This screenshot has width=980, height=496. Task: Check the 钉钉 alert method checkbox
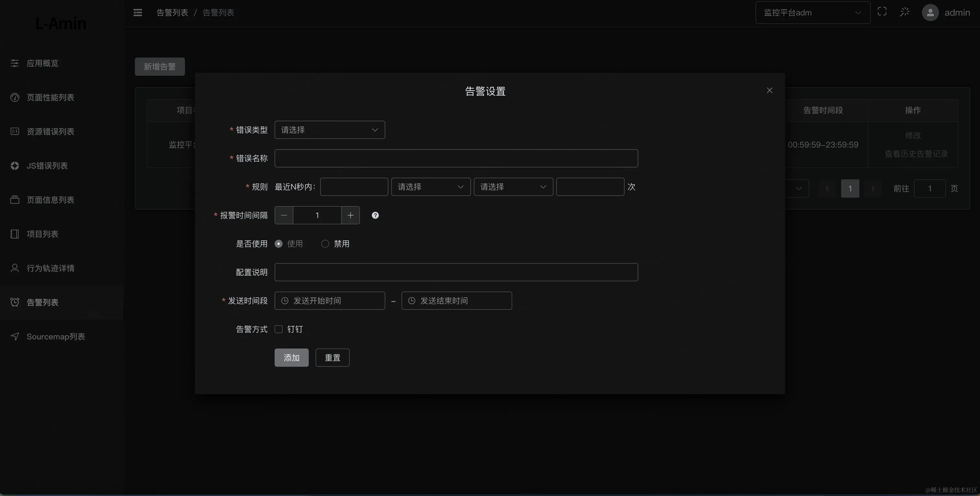tap(279, 329)
